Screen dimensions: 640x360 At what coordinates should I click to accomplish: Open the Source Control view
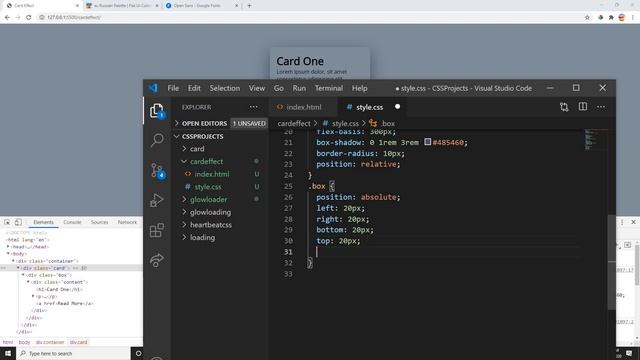coord(157,171)
